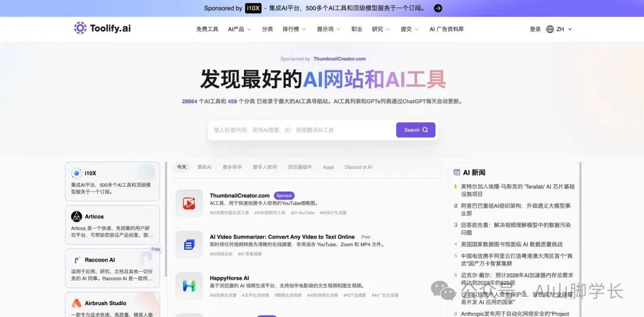Click the #文字生成视频 tag

pos(255,295)
